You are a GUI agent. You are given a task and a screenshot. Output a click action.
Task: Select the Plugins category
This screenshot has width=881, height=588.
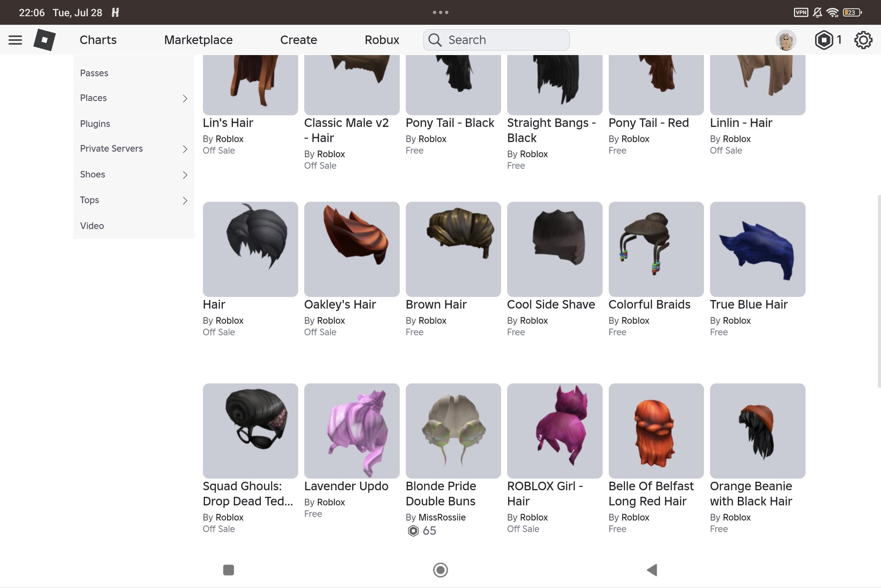pyautogui.click(x=95, y=124)
